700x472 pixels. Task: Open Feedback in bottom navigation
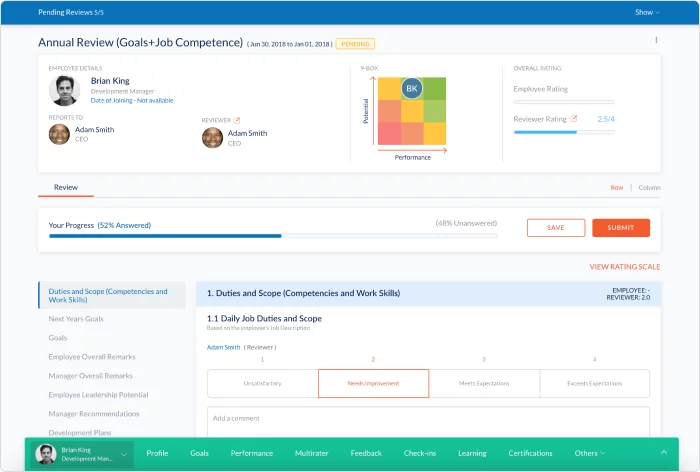click(x=366, y=453)
